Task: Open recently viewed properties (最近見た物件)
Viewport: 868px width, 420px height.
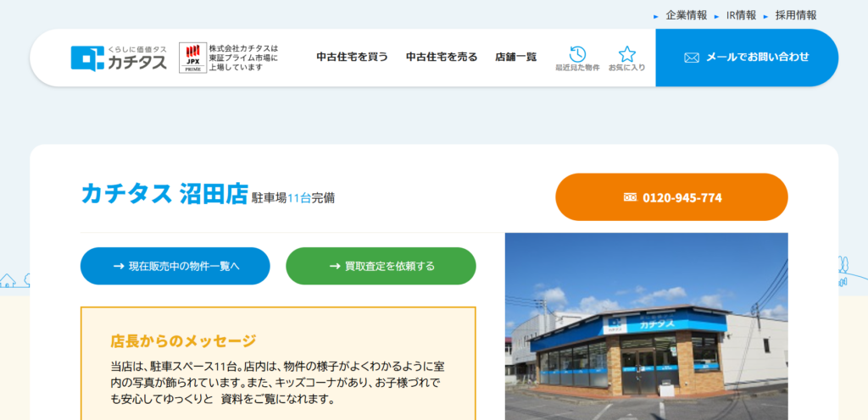Action: [x=577, y=58]
